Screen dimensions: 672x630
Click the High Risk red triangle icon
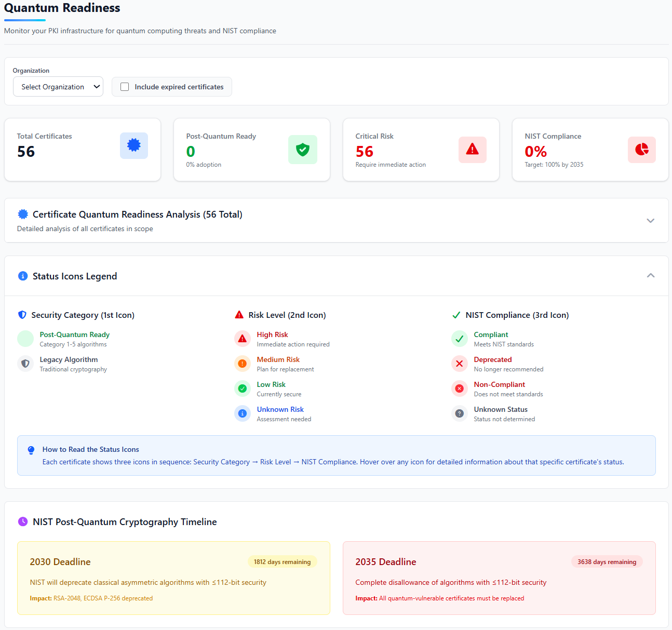[x=243, y=339]
